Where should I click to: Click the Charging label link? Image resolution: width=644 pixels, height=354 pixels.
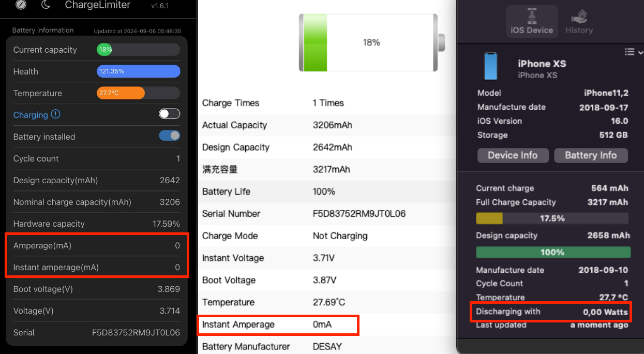pos(31,115)
